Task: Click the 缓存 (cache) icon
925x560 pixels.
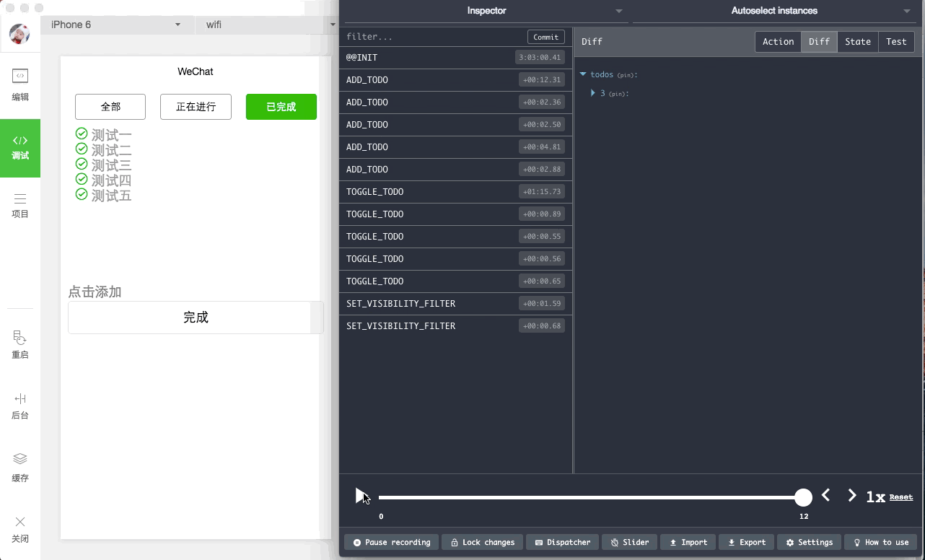Action: point(20,466)
